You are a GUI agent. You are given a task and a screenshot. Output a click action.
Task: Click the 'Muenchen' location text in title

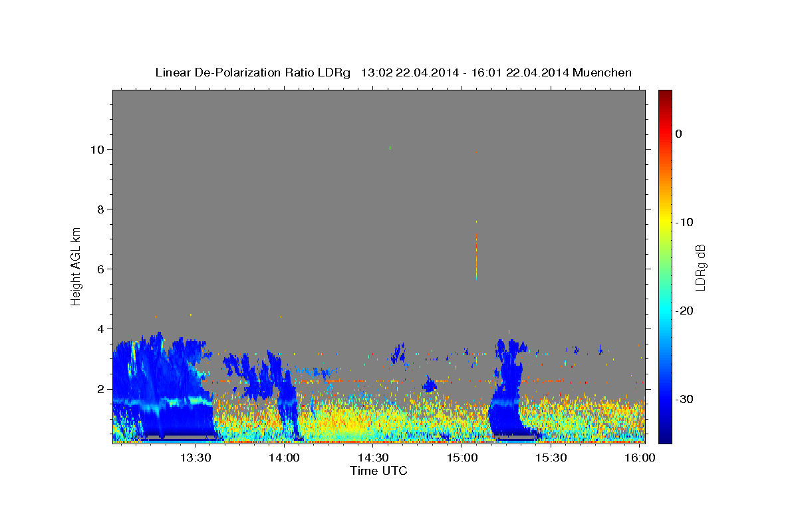pyautogui.click(x=602, y=72)
